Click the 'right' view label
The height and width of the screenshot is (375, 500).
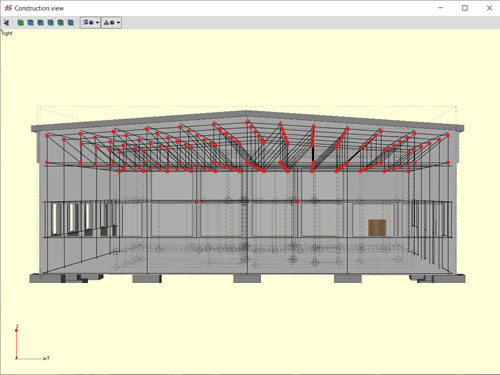coord(7,33)
